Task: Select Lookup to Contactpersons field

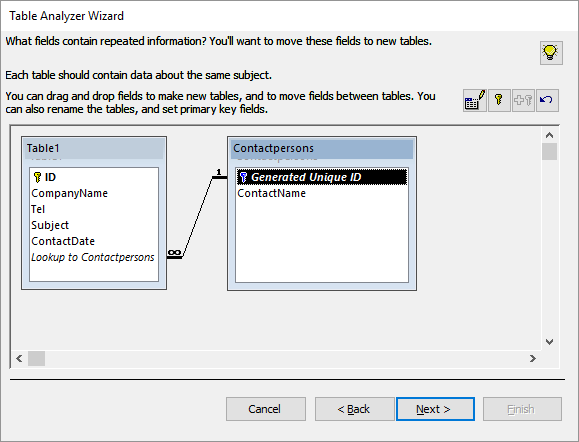Action: 94,257
